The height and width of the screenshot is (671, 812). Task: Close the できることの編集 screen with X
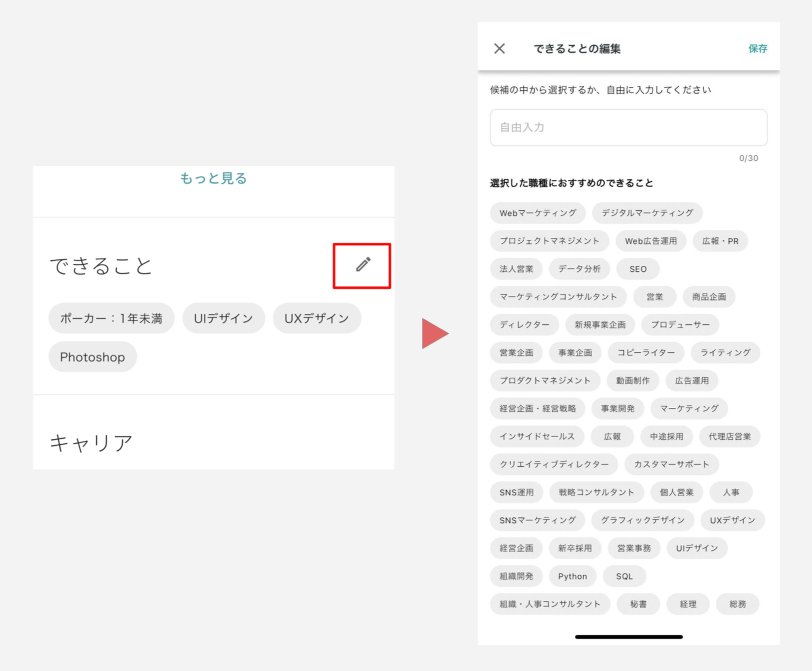(x=500, y=48)
